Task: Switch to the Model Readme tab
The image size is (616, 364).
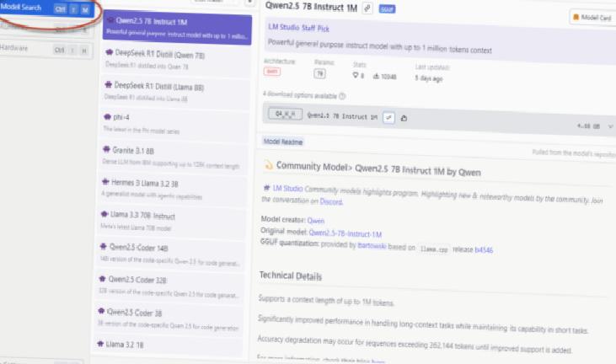Action: (283, 142)
